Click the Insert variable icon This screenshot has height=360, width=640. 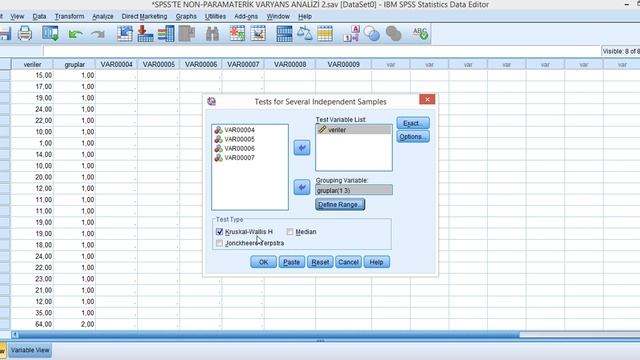click(x=258, y=33)
